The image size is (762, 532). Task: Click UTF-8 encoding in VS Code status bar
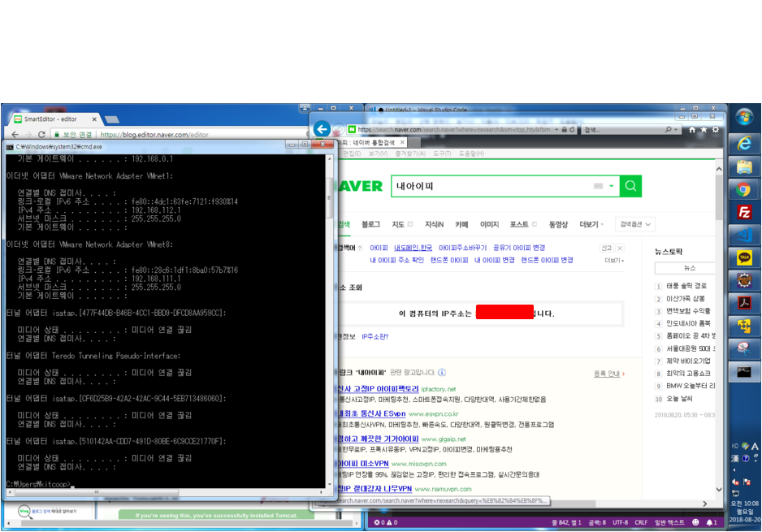pos(620,522)
